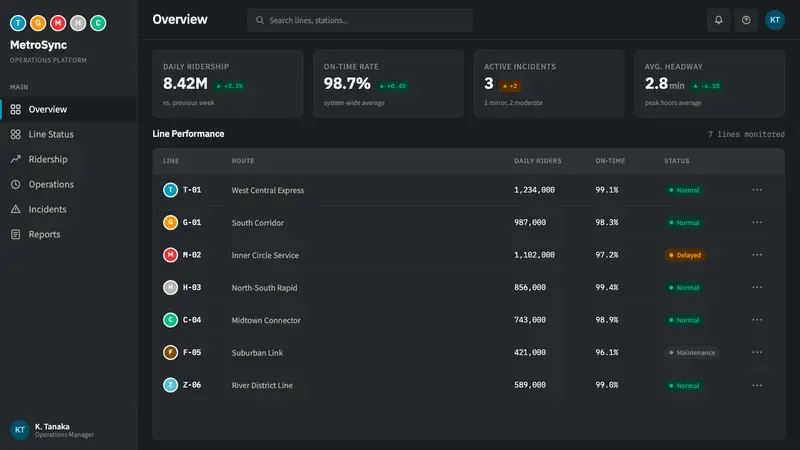Open more options for North-South Rapid

[757, 287]
